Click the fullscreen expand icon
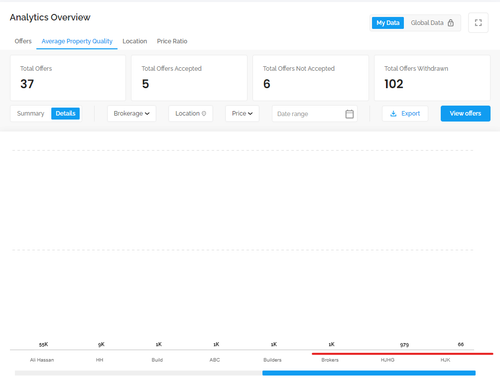 coord(478,23)
